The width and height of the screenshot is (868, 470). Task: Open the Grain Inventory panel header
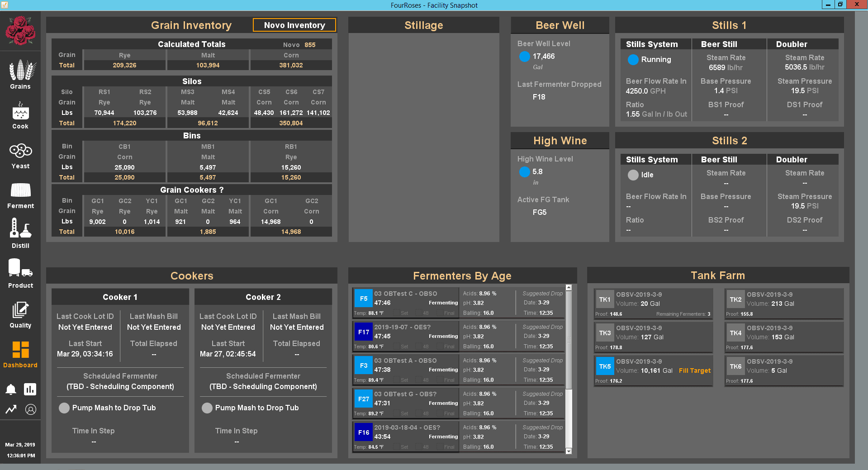(x=191, y=25)
